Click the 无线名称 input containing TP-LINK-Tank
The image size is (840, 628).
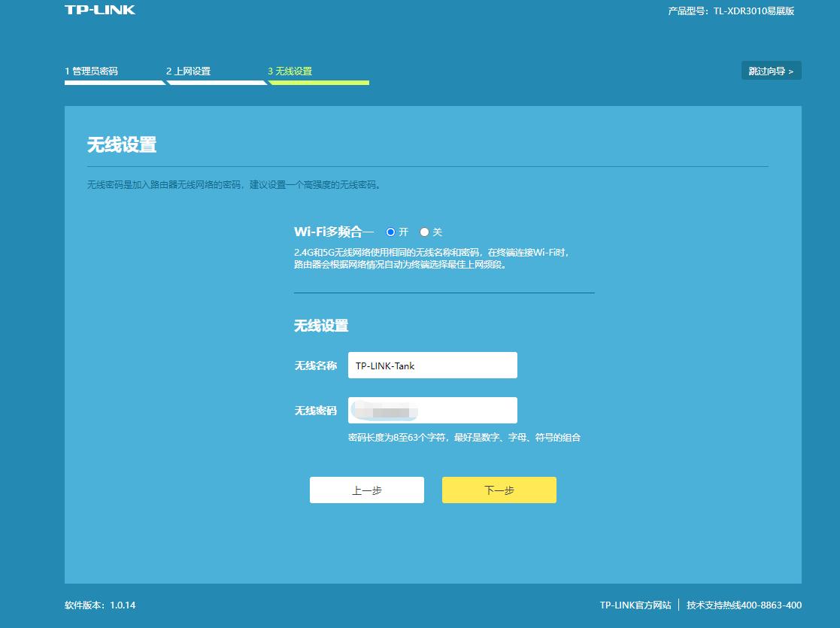click(x=432, y=365)
